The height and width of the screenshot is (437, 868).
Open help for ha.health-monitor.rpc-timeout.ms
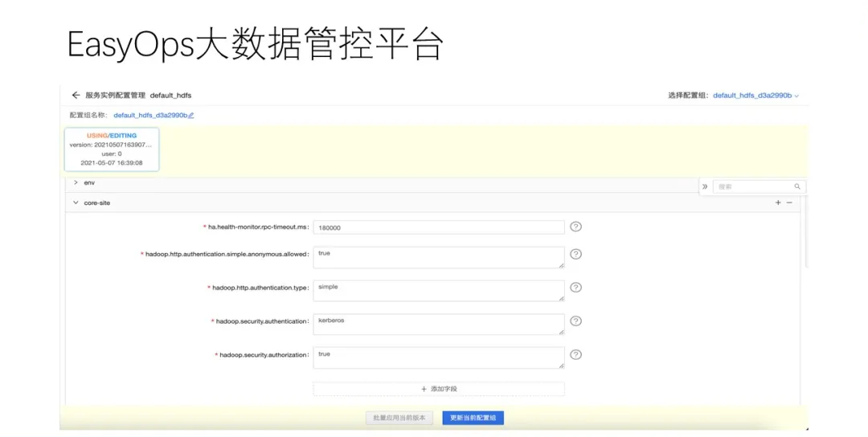click(x=575, y=227)
